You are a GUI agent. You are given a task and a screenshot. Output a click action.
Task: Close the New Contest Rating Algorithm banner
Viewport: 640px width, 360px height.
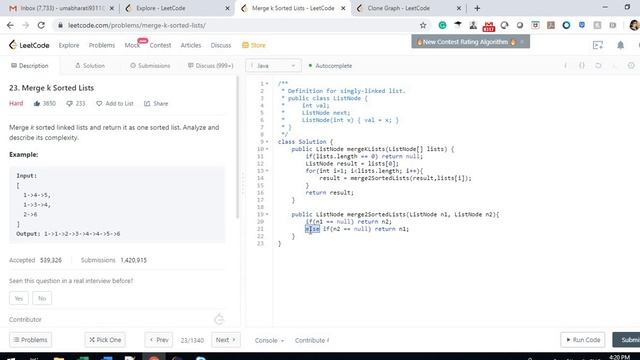click(x=522, y=42)
